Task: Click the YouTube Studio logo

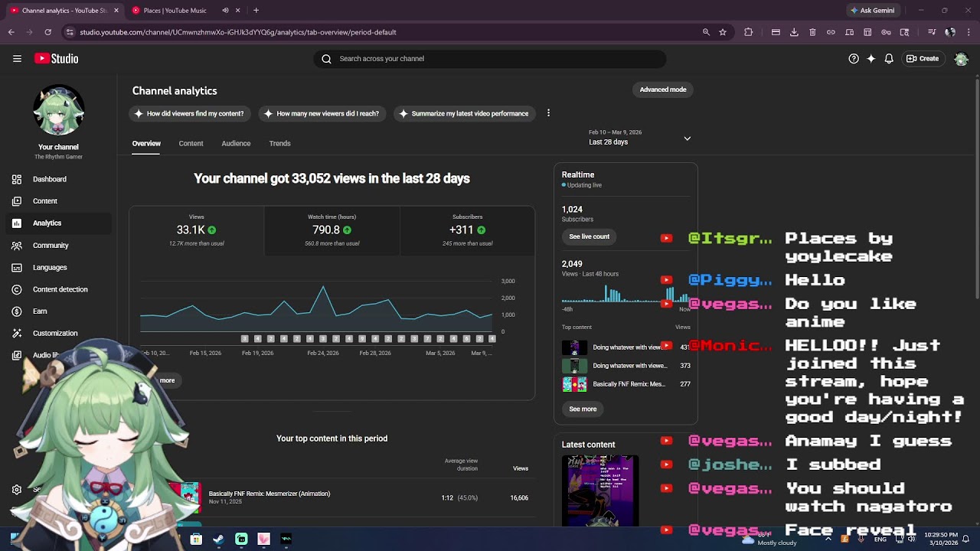Action: coord(56,58)
